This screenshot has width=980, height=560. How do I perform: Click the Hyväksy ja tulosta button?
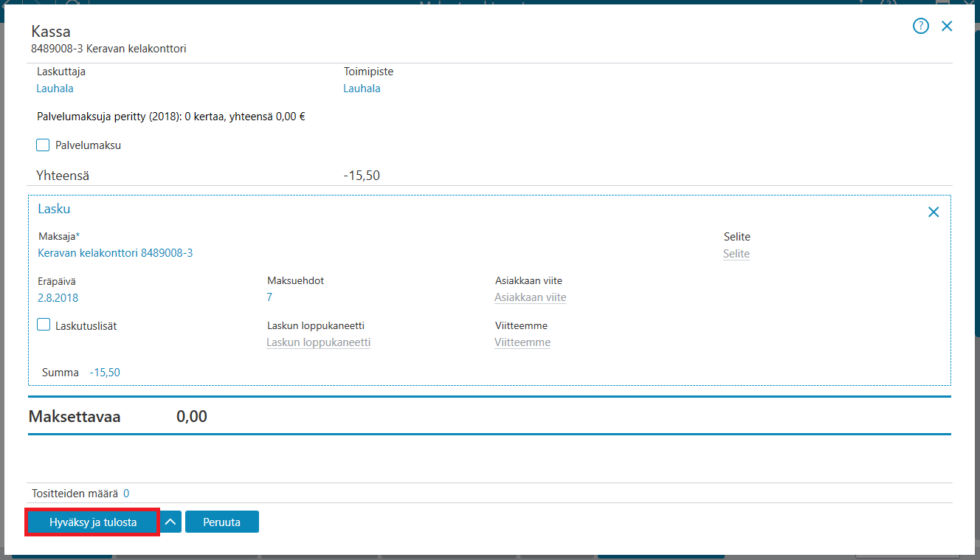93,522
